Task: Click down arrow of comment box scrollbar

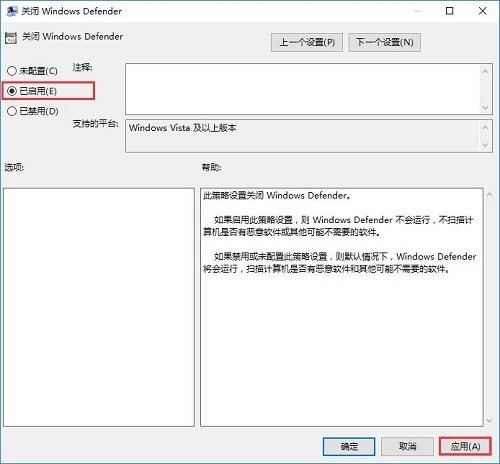Action: point(485,107)
